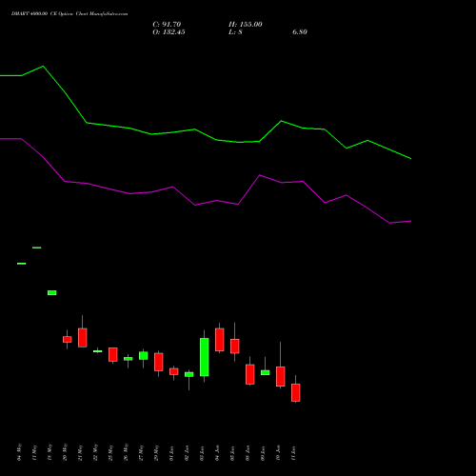Click the "04 Jun" date axis label
Image resolution: width=476 pixels, height=476 pixels.
point(218,453)
